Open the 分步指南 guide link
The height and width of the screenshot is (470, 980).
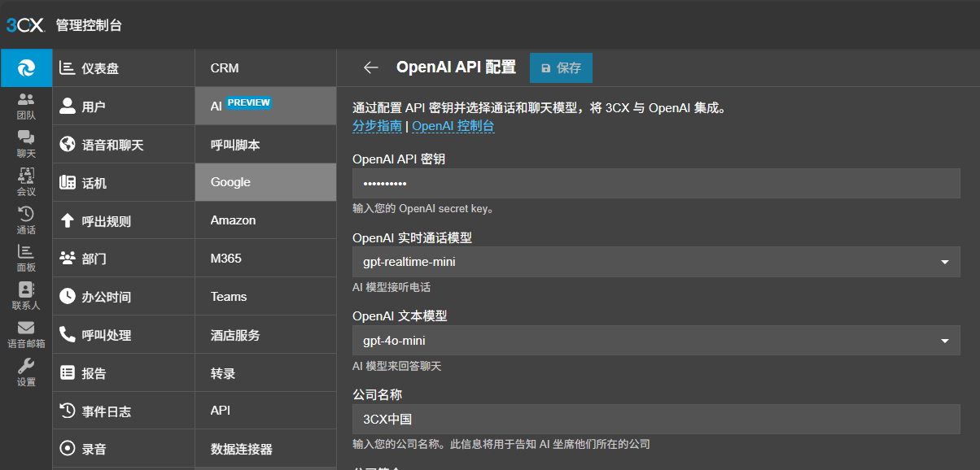(x=377, y=126)
